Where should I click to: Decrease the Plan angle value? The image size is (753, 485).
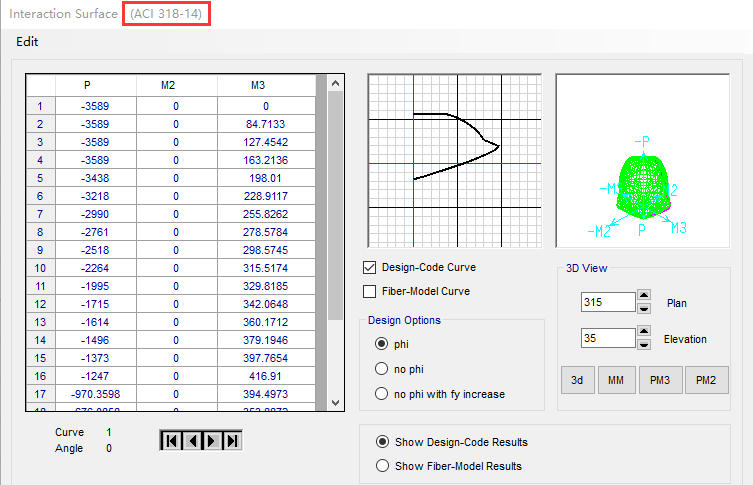coord(643,308)
